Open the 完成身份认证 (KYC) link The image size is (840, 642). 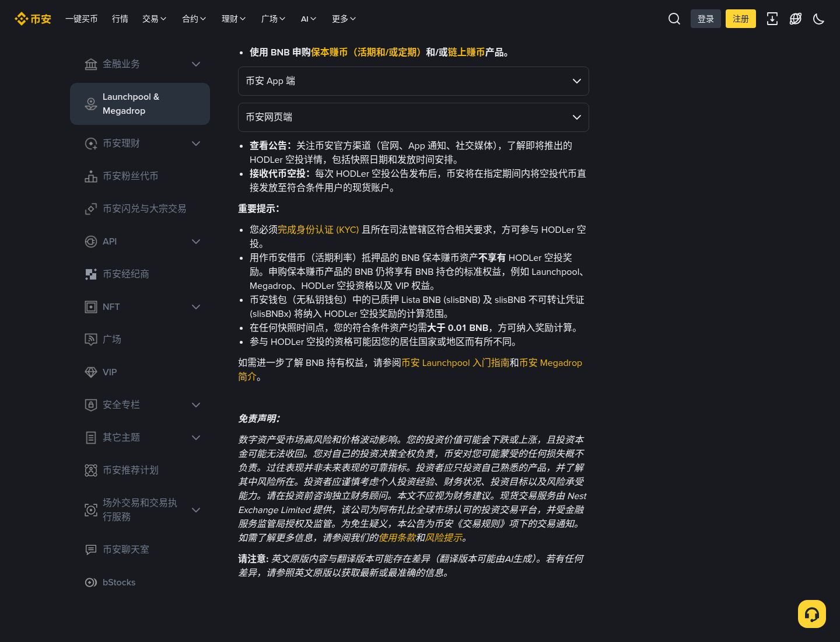tap(318, 230)
